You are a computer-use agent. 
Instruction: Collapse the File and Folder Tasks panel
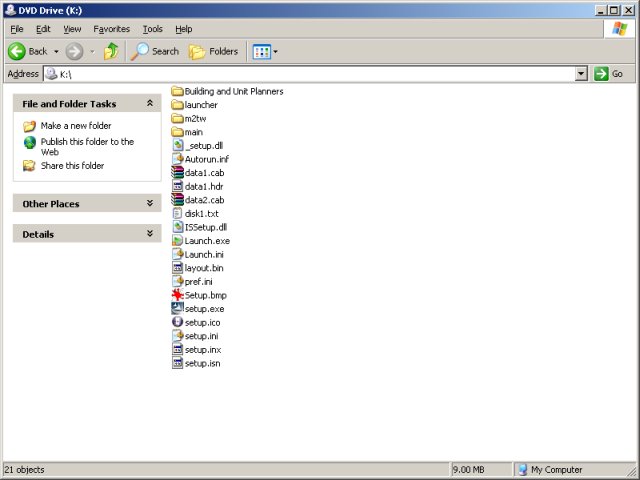(x=150, y=104)
